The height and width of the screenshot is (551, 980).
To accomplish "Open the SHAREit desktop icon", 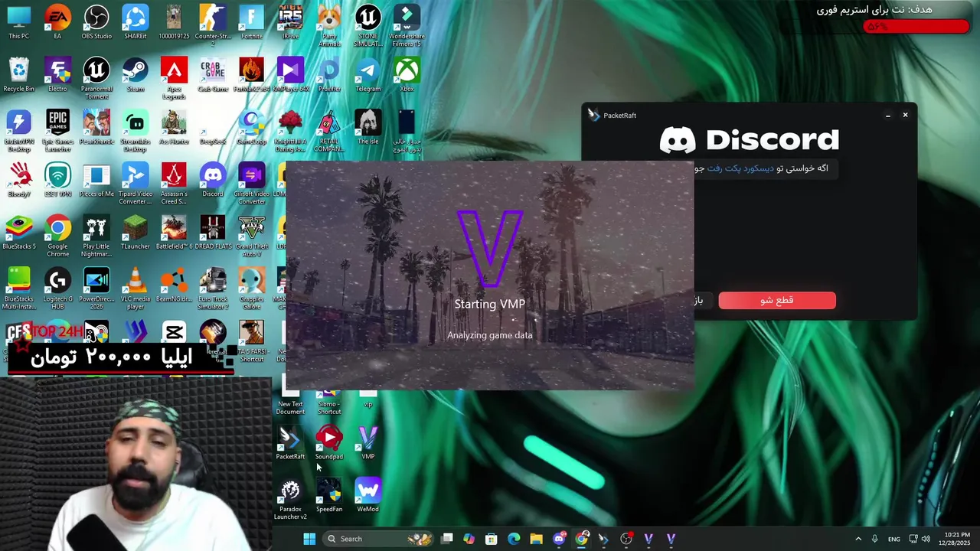I will pos(136,21).
